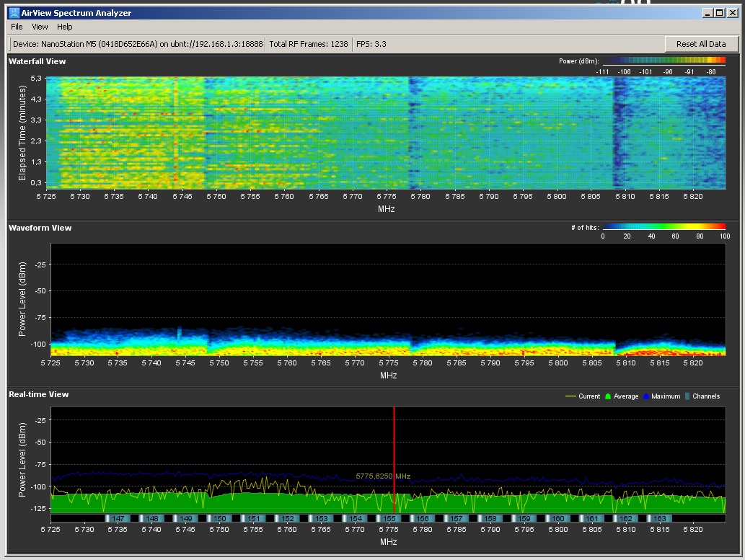The image size is (745, 560).
Task: Minimize the AirView Spectrum Analyzer window
Action: (708, 13)
